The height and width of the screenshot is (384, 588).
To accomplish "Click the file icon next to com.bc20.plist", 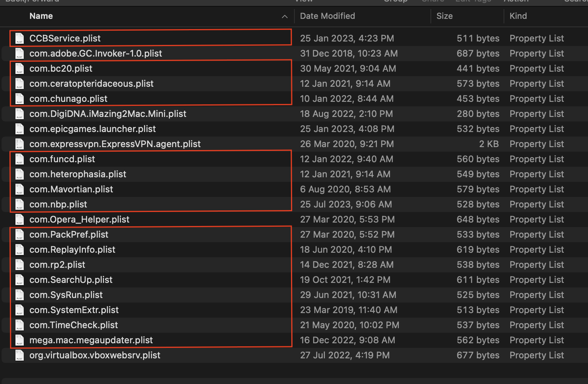I will click(20, 68).
